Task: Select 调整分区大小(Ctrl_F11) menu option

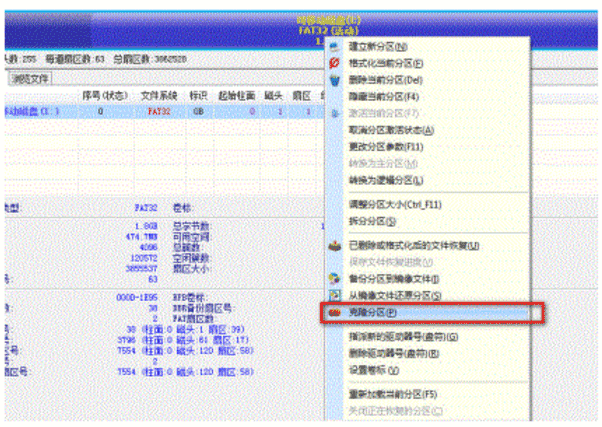Action: 394,204
